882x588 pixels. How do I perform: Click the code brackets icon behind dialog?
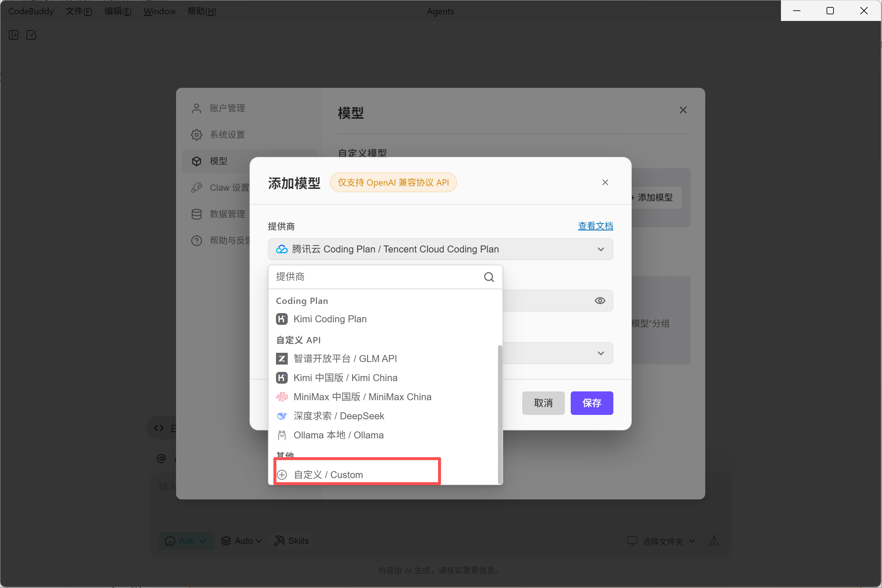point(159,428)
